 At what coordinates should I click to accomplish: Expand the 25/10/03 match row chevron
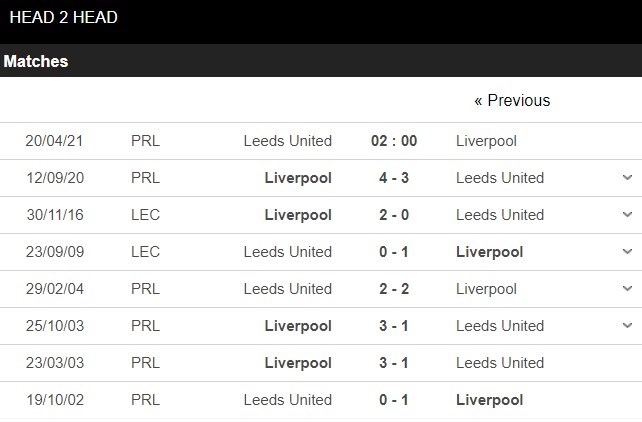coord(627,326)
